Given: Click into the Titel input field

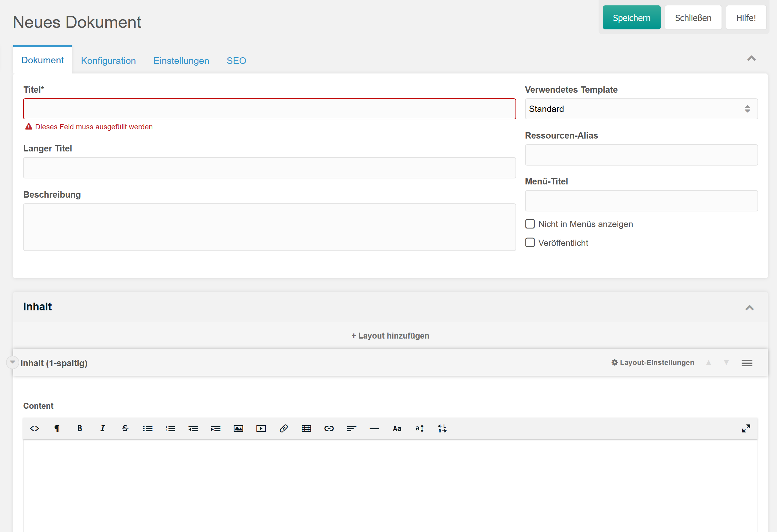Looking at the screenshot, I should [269, 109].
